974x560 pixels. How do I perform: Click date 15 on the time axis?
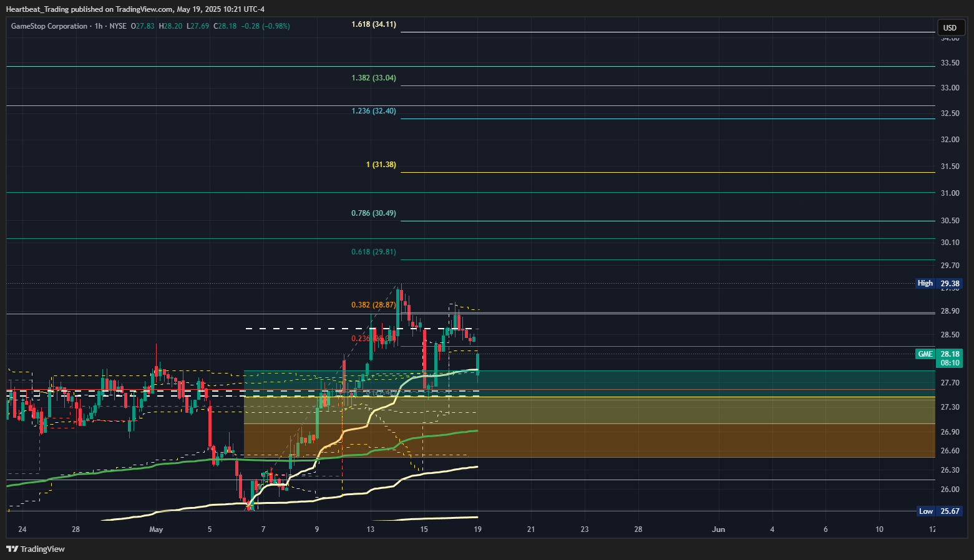pos(424,529)
